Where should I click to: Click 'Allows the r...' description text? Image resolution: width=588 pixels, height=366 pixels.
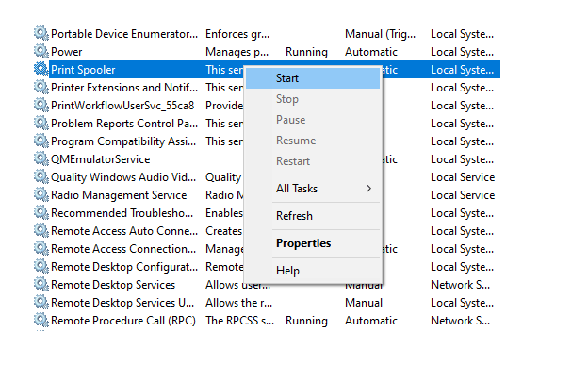pyautogui.click(x=239, y=303)
